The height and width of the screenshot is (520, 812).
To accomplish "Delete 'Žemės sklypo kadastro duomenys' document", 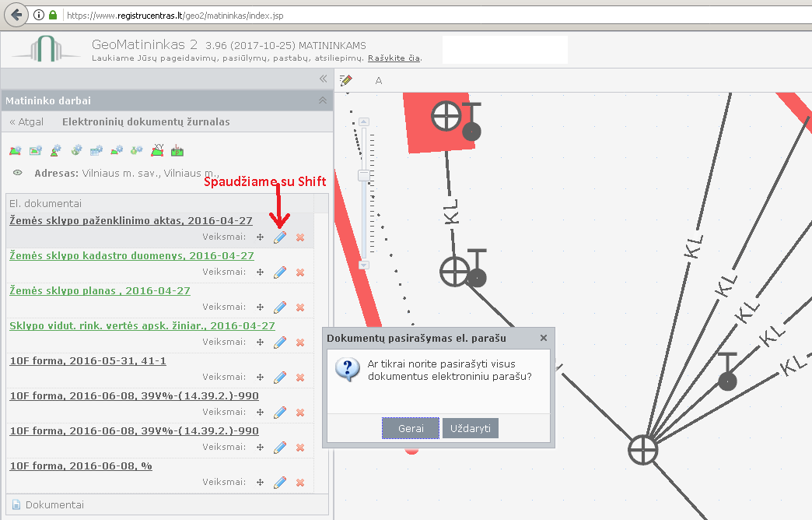I will (300, 272).
